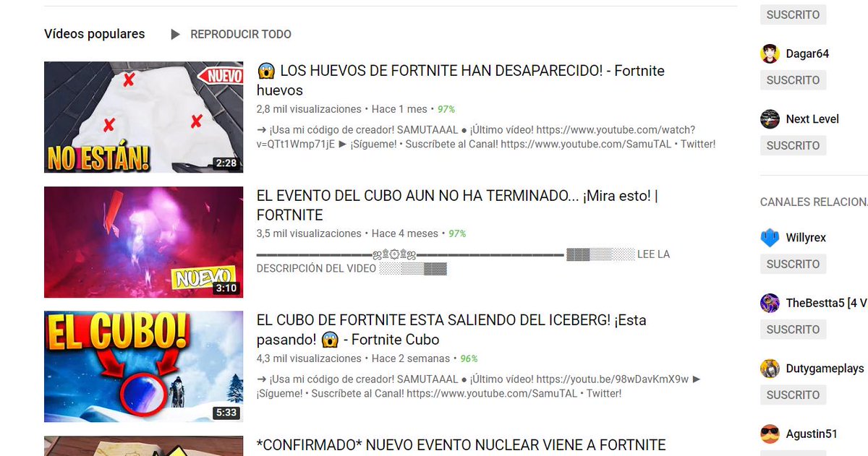
Task: Open the purple cube event video thumbnail
Action: coord(143,242)
